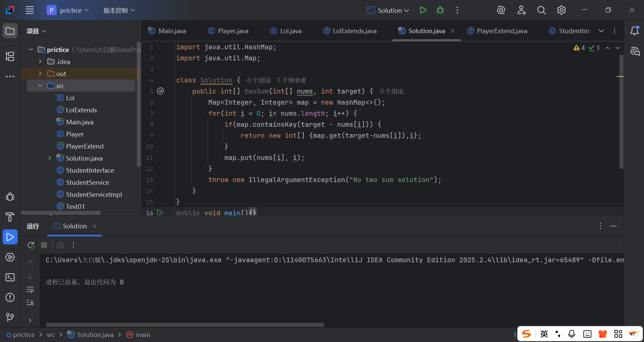Image resolution: width=644 pixels, height=342 pixels.
Task: Click the 4 warnings indicator
Action: pyautogui.click(x=579, y=48)
